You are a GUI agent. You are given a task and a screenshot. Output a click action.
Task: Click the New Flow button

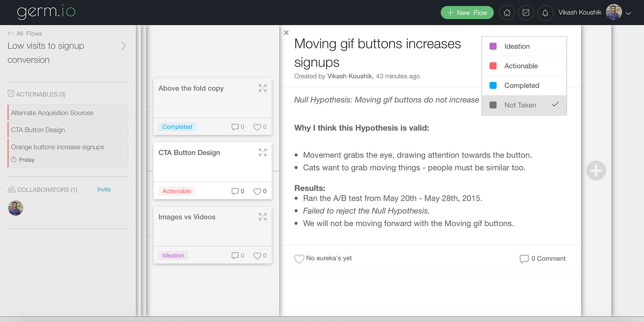(x=467, y=13)
